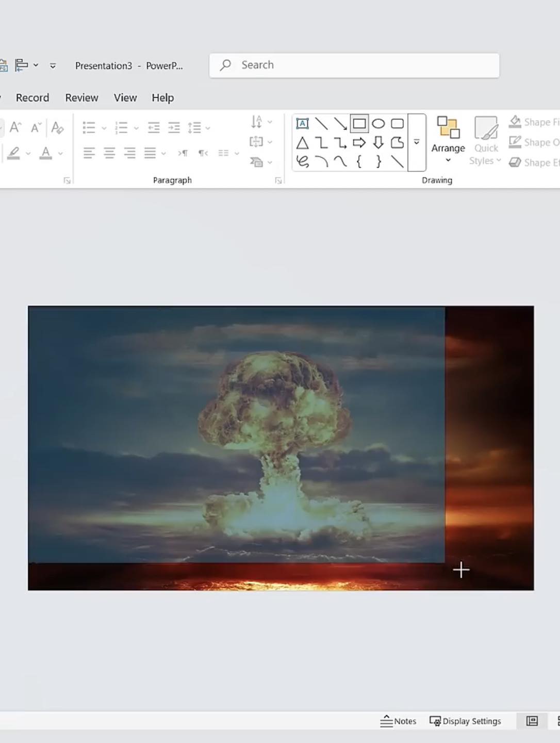The width and height of the screenshot is (560, 743).
Task: Select the Oval shape in gallery
Action: tap(378, 123)
